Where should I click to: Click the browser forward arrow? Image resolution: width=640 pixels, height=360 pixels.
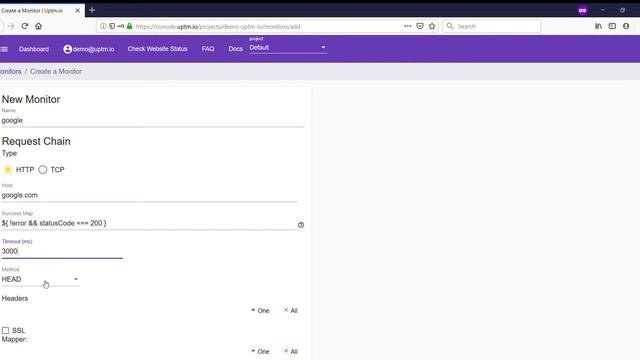11,26
